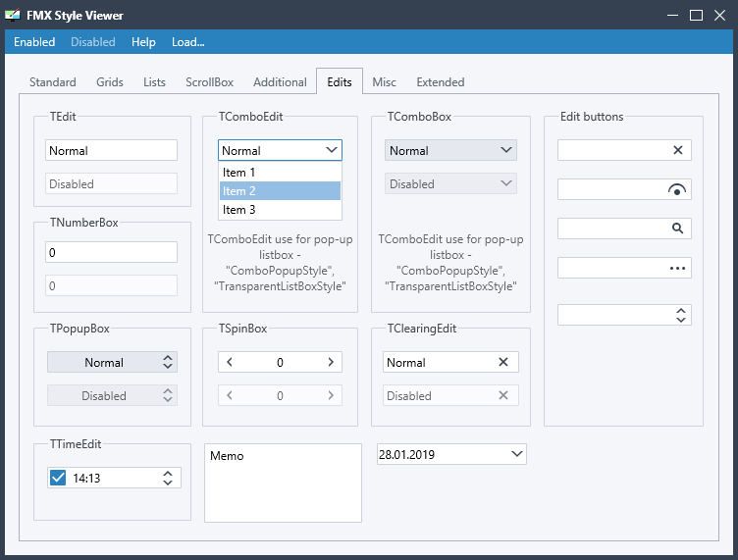Toggle the TTimeEdit checkbox
The width and height of the screenshot is (738, 560).
58,478
